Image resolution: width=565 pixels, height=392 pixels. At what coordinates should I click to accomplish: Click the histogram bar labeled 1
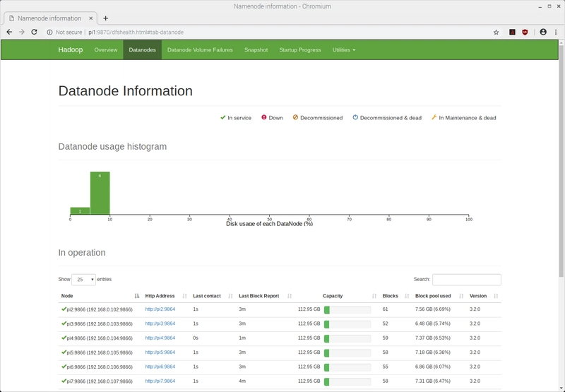coord(80,210)
